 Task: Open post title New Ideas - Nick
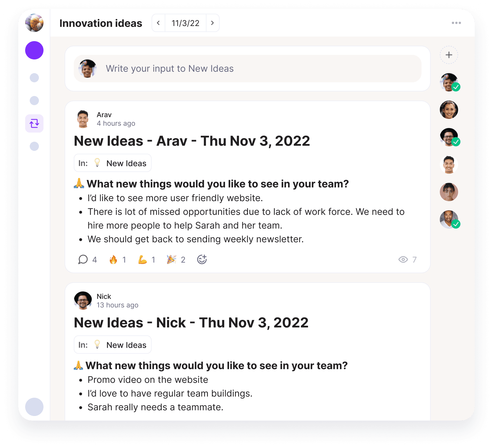(191, 323)
